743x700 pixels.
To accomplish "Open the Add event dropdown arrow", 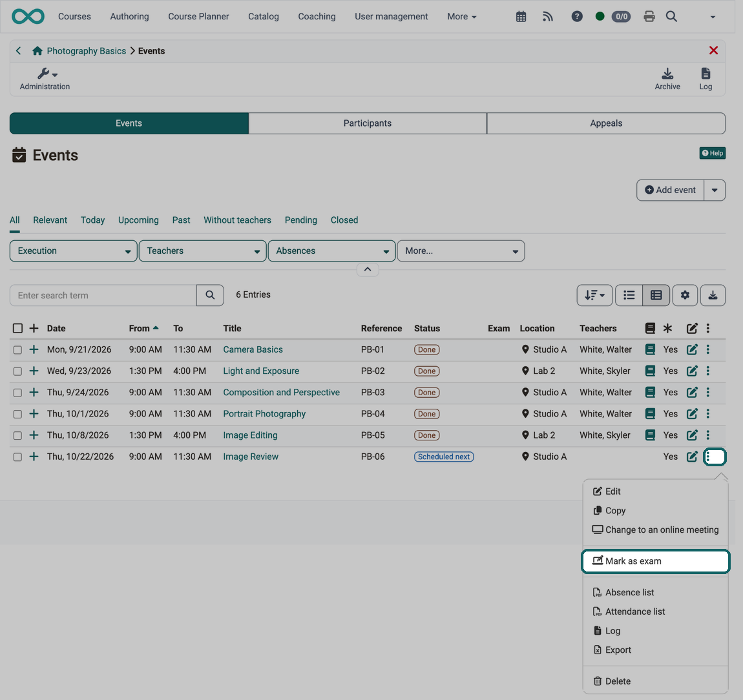I will coord(715,190).
